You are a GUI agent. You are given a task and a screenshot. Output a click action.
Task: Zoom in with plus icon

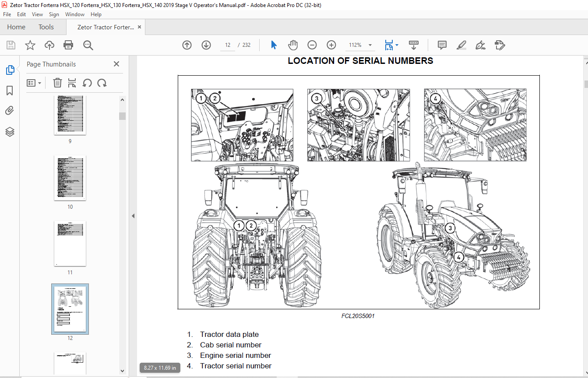tap(331, 45)
